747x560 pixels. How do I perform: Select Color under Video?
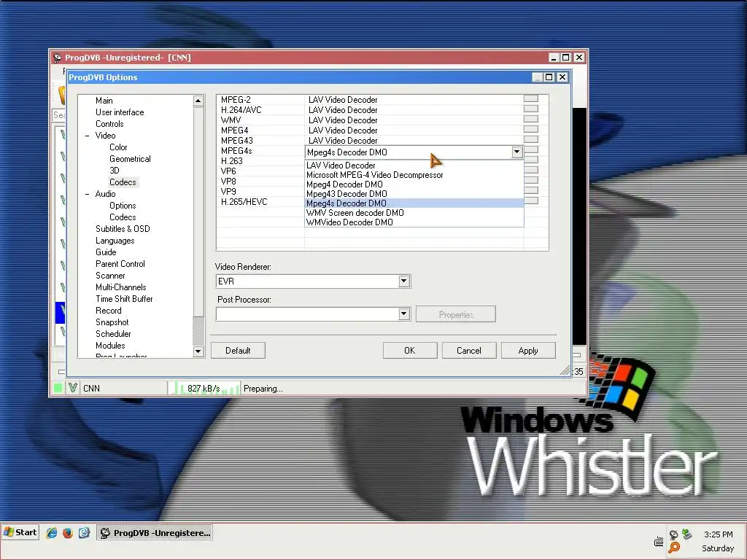click(x=118, y=147)
